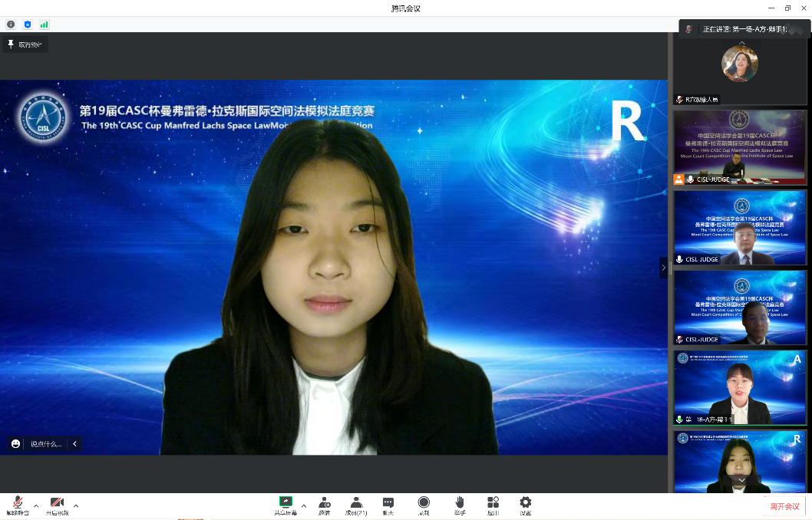Expand share screen options arrow

point(304,505)
